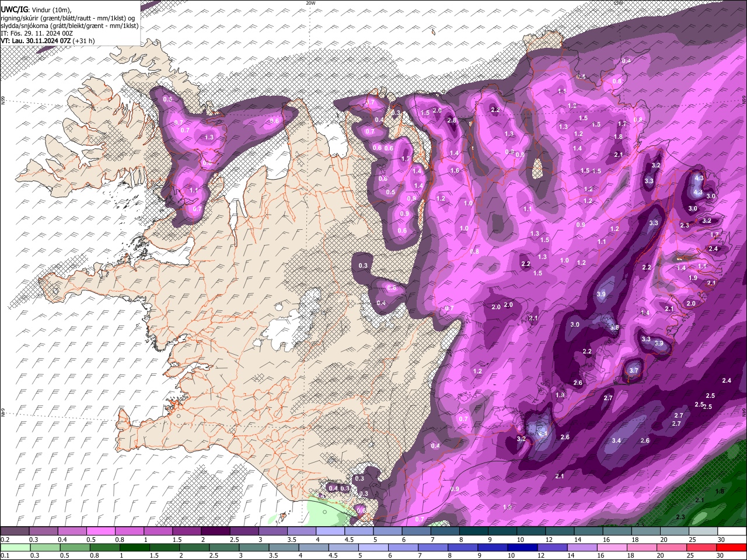Click the initial time 'IT: Fös. 29. 11. 2024 00Z'

[37, 33]
